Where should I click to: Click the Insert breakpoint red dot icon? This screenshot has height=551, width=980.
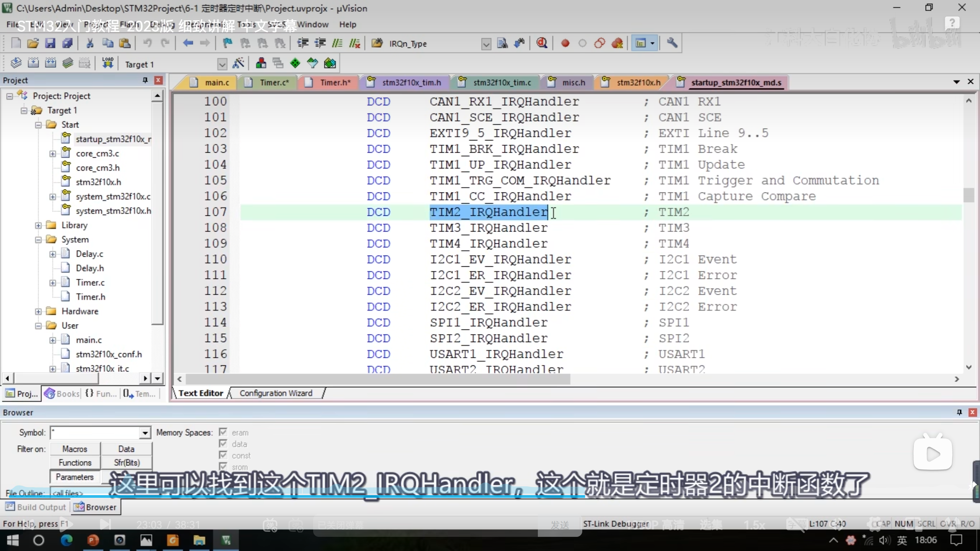565,43
